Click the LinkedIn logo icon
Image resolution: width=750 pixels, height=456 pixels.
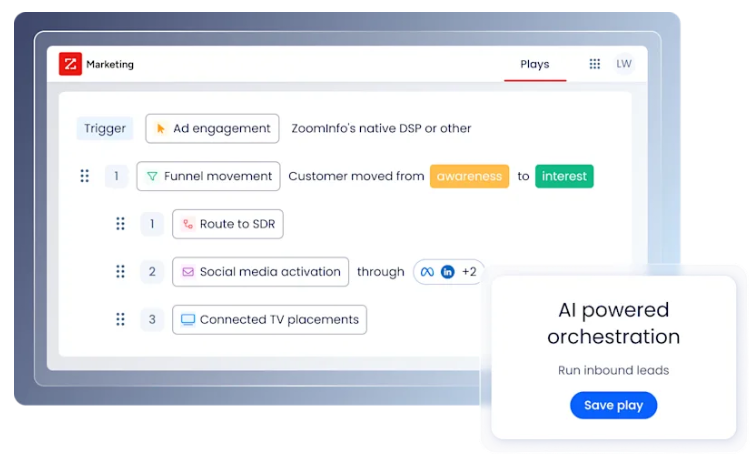448,272
